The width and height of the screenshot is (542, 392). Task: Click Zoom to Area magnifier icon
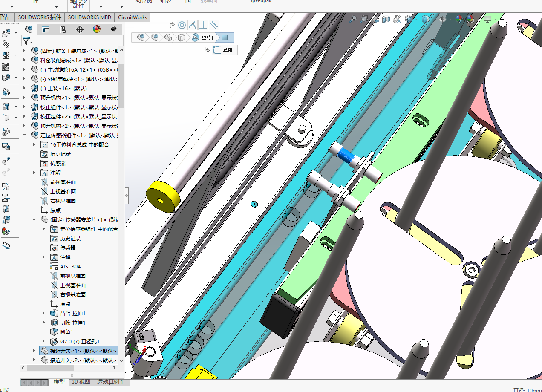pos(364,19)
